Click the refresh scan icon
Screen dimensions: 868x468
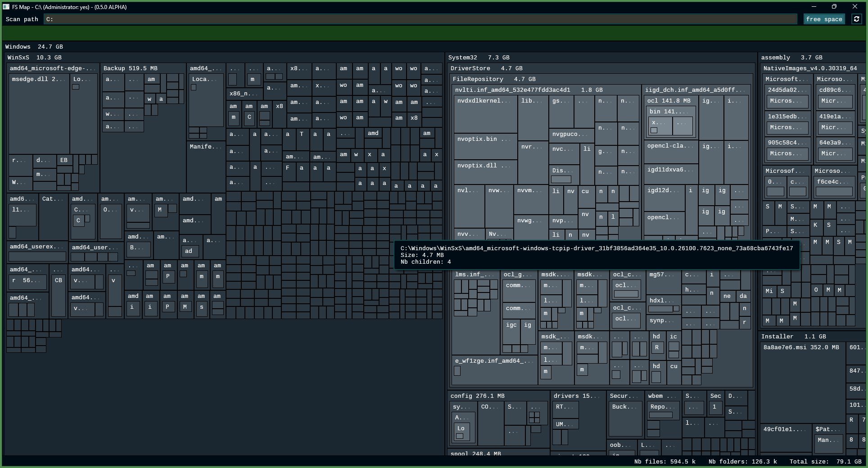[x=856, y=19]
